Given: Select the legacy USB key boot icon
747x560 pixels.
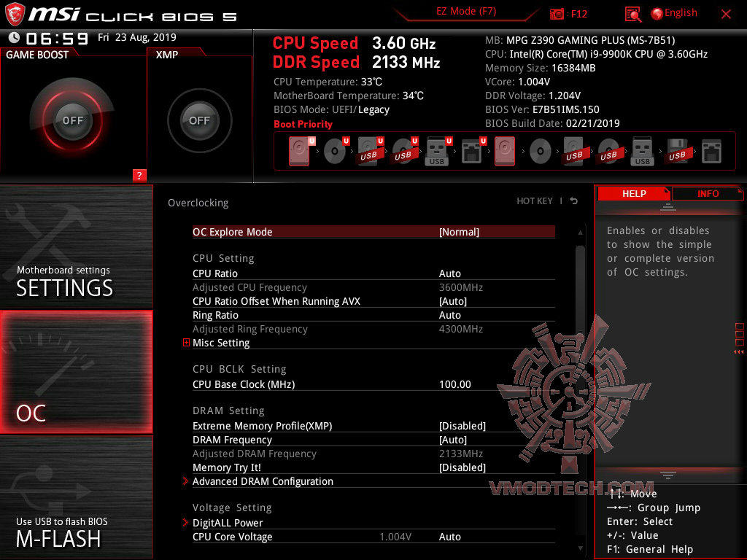Looking at the screenshot, I should click(642, 151).
